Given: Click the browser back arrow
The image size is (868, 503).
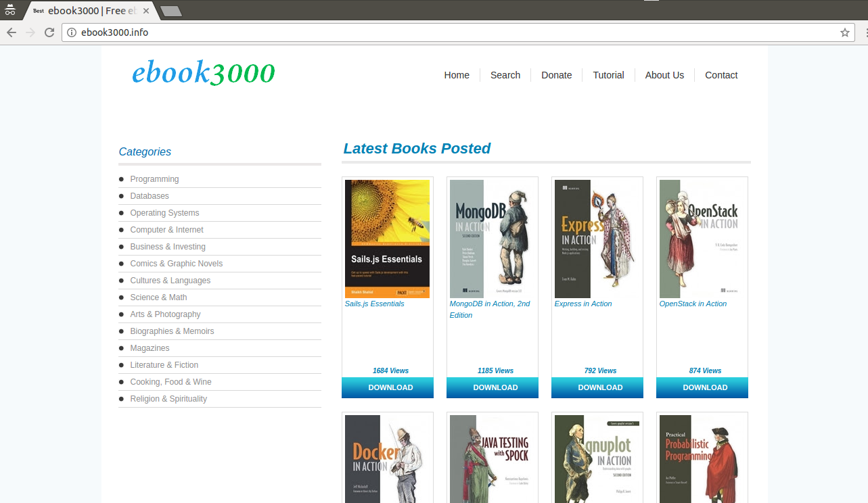Looking at the screenshot, I should (11, 32).
